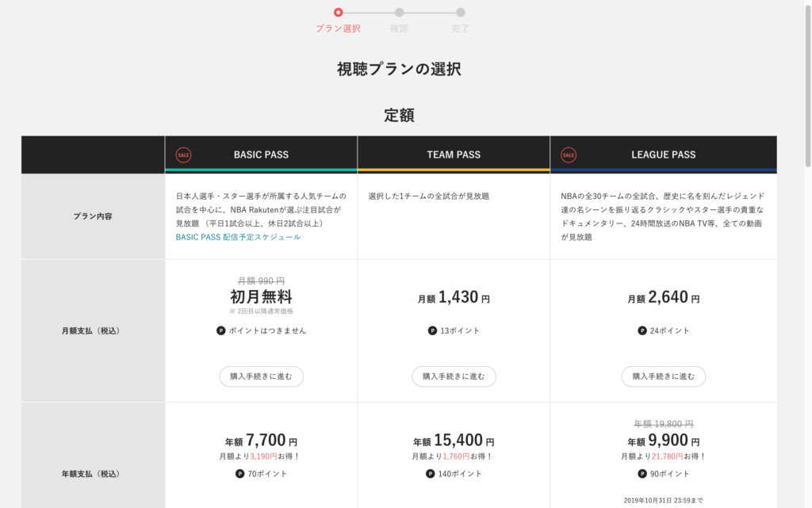Click the struck-through 月額 990 円 price
Viewport: 812px width, 508px height.
[262, 281]
